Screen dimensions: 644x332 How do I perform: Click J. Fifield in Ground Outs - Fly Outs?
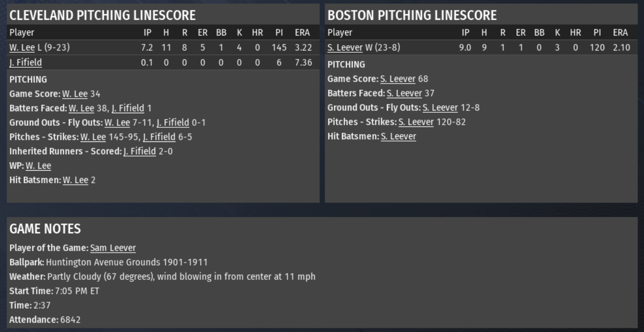click(x=173, y=123)
